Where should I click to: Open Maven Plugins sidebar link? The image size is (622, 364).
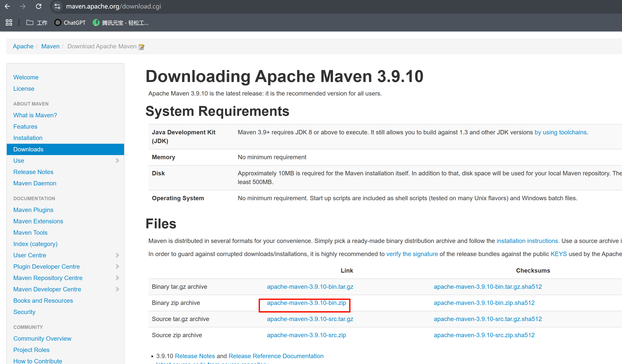click(33, 210)
